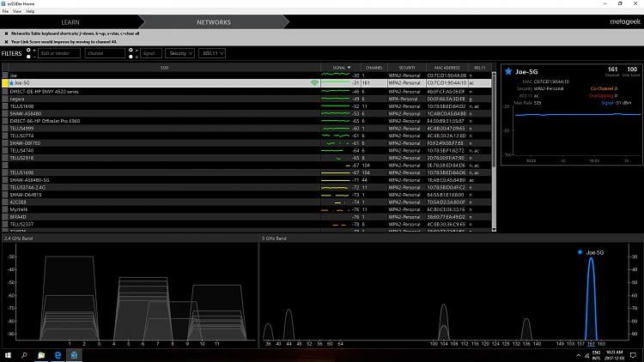Click the green Wi-Fi connected icon
The width and height of the screenshot is (644, 362).
tap(314, 82)
